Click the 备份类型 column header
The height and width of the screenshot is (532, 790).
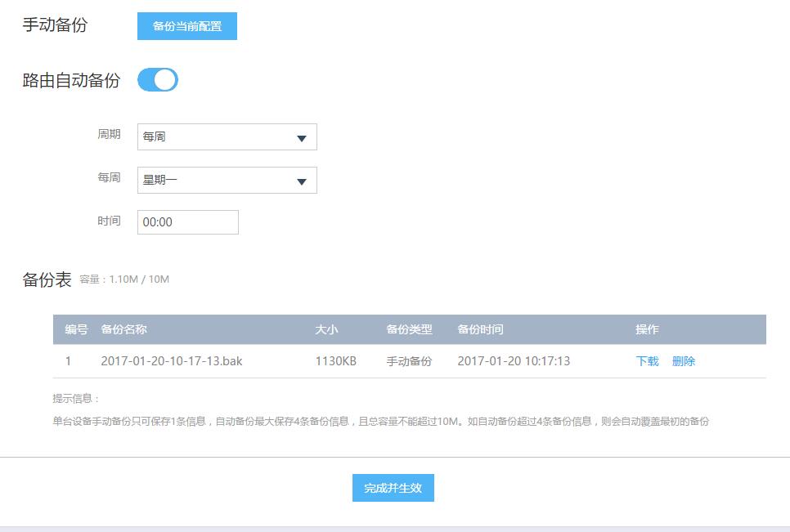point(409,330)
